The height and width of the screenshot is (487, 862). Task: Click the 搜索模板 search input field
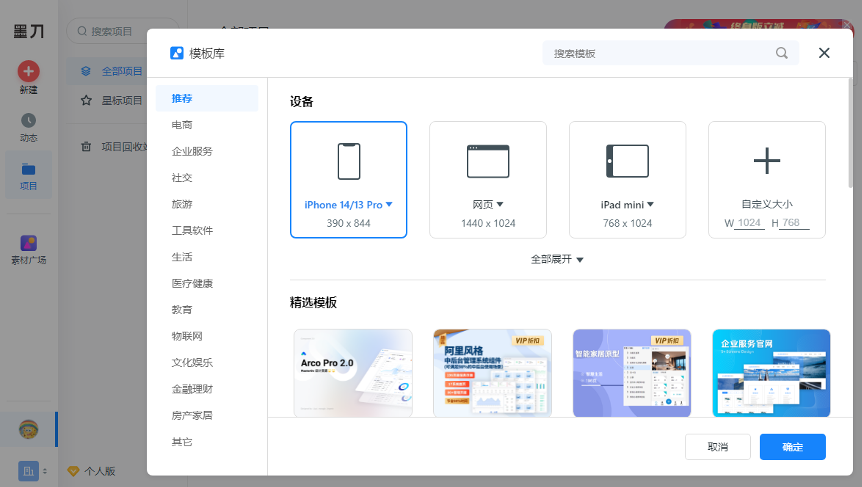tap(660, 53)
